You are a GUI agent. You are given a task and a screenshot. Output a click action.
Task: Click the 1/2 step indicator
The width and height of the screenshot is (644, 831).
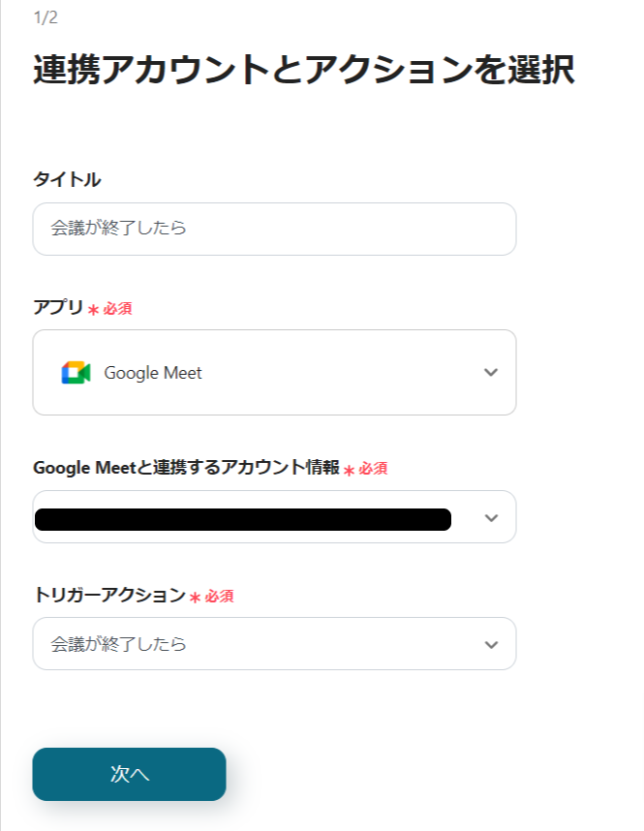click(45, 17)
